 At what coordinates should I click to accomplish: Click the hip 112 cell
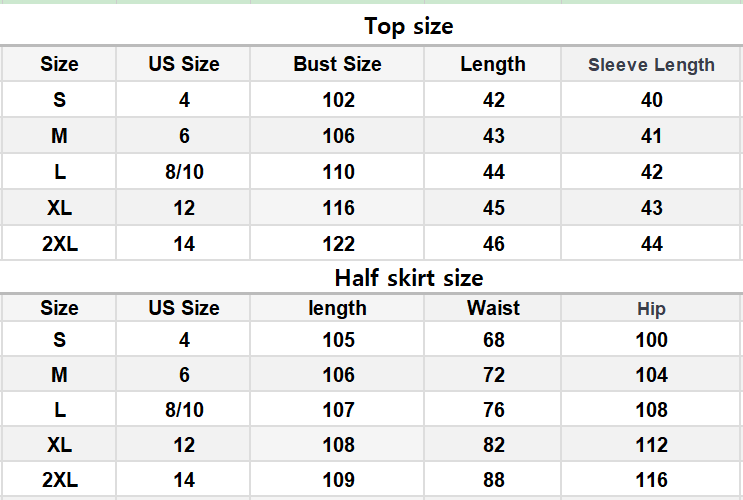click(651, 445)
